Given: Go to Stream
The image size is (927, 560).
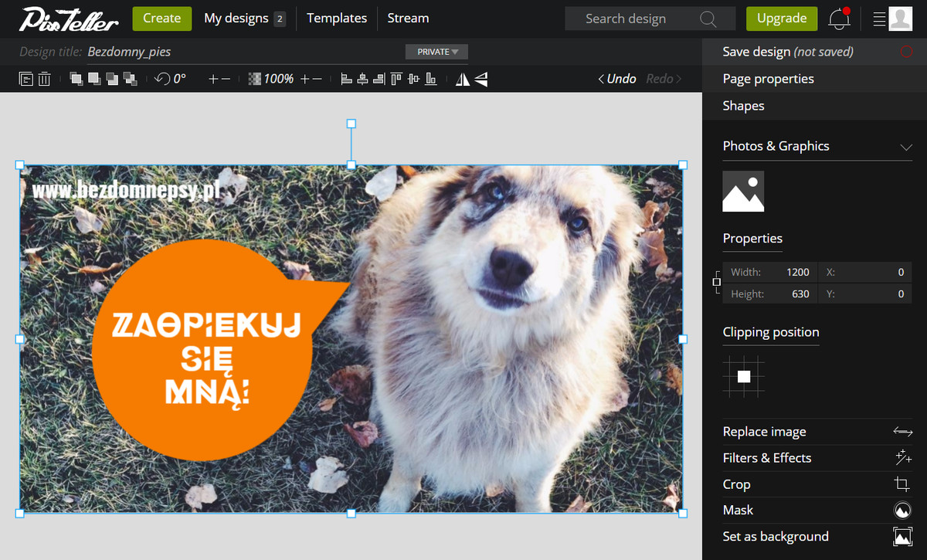Looking at the screenshot, I should [408, 19].
